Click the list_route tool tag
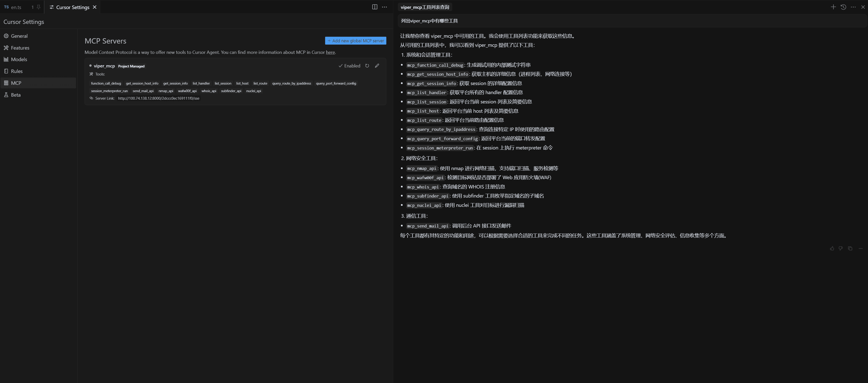The height and width of the screenshot is (383, 868). [260, 83]
